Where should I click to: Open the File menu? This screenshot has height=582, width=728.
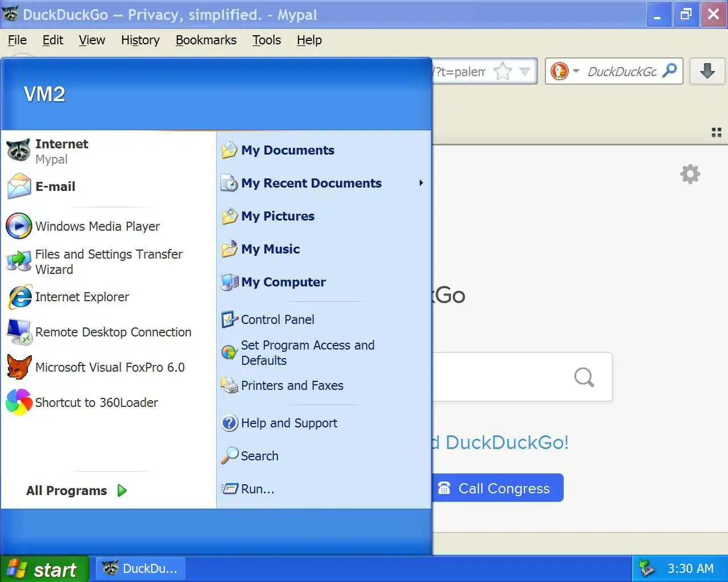click(x=17, y=40)
